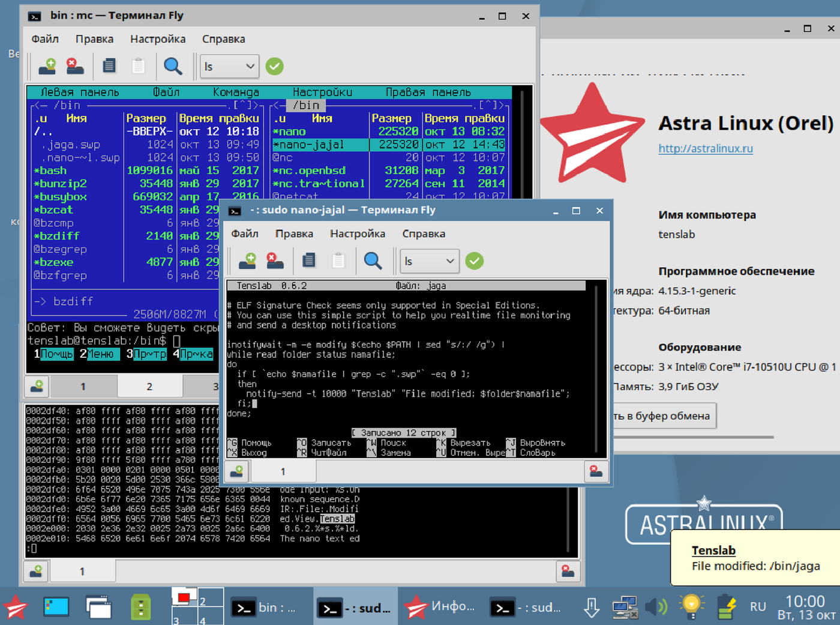Click the network computers icon in system tray
Image resolution: width=840 pixels, height=625 pixels.
pos(625,607)
